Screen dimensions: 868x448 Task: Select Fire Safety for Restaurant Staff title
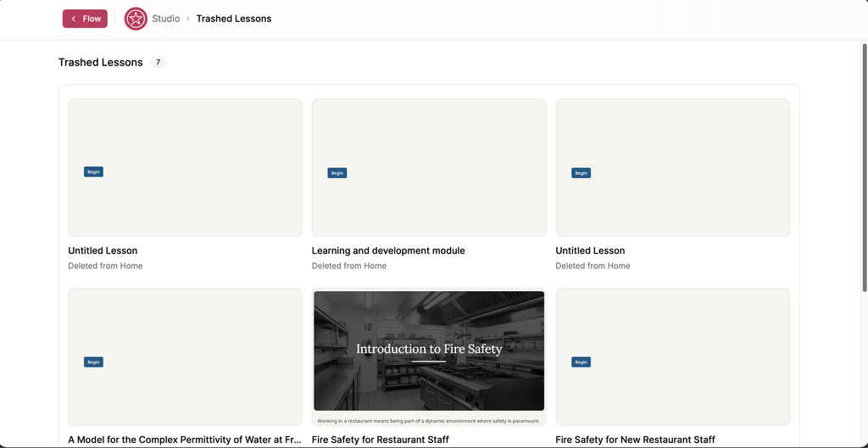point(381,440)
